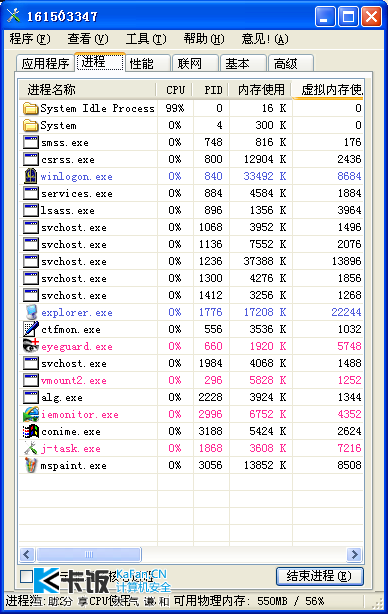Open the 查看(V) menu
The height and width of the screenshot is (614, 388).
click(x=88, y=39)
